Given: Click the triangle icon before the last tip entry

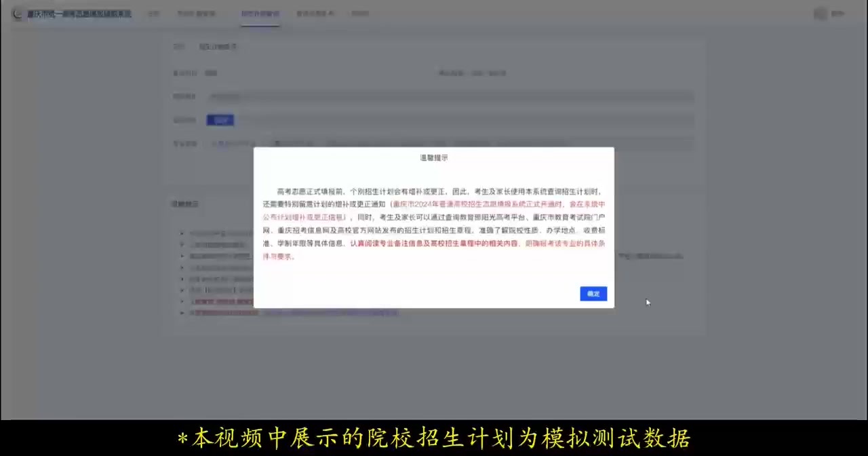Looking at the screenshot, I should click(182, 313).
